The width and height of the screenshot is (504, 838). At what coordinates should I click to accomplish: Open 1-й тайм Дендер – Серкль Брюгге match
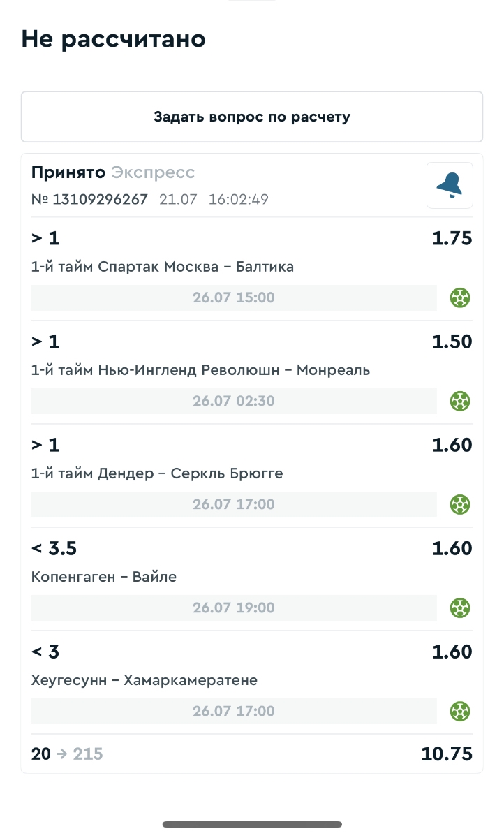157,473
